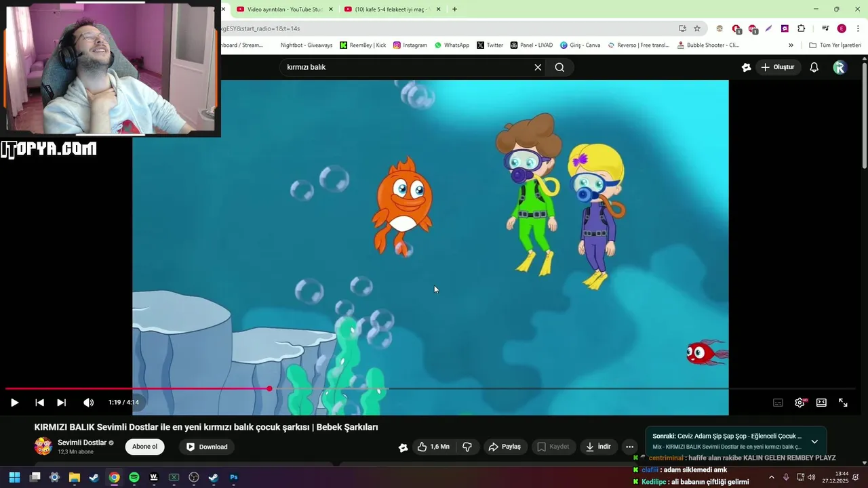The height and width of the screenshot is (488, 868).
Task: Click the install app icon in address bar
Action: [x=682, y=28]
